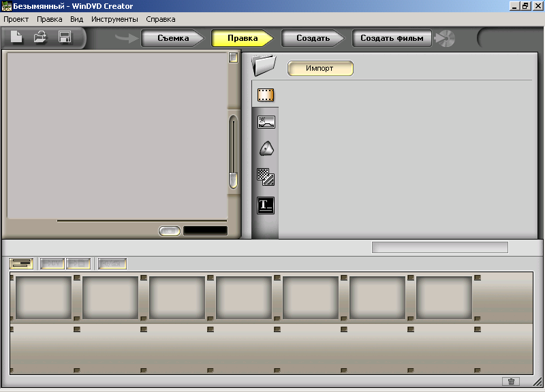Screen dimensions: 545x392
Task: Go to the Создать step
Action: click(x=313, y=38)
